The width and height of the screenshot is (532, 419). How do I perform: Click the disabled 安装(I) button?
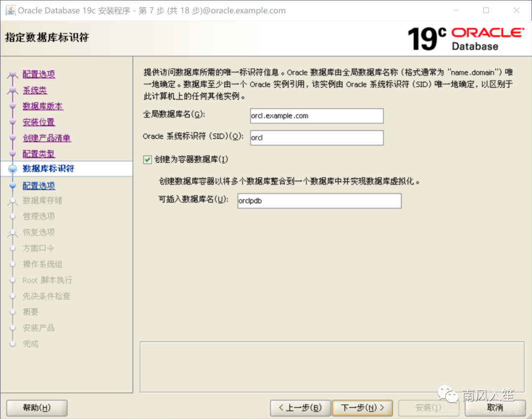coord(428,408)
